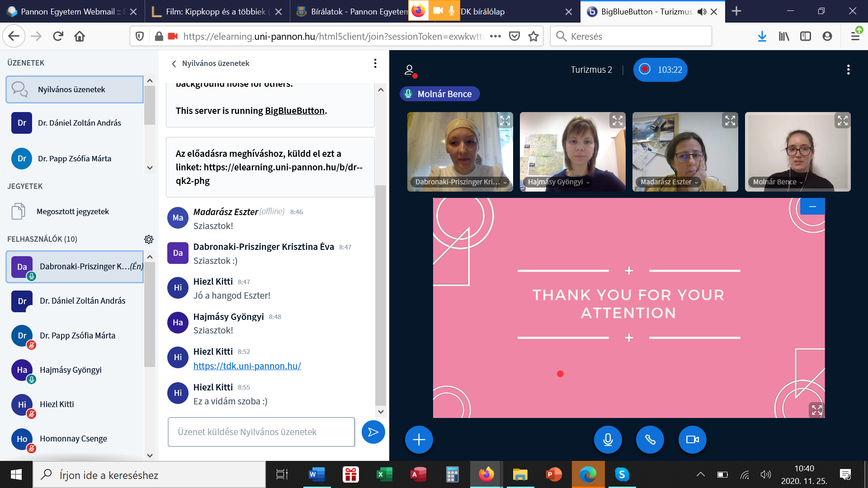
Task: Mute the microphone button
Action: [608, 440]
